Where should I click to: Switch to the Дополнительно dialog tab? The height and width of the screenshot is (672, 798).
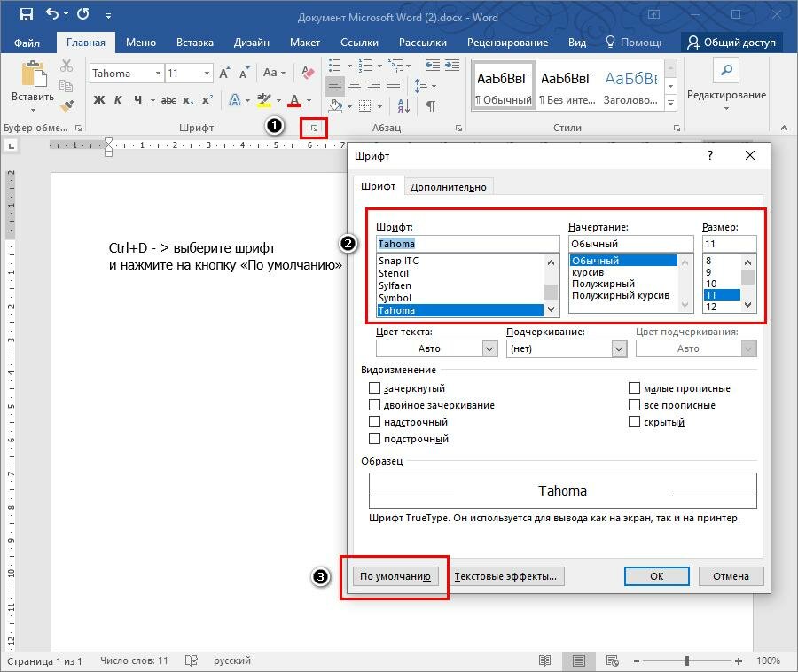(449, 187)
